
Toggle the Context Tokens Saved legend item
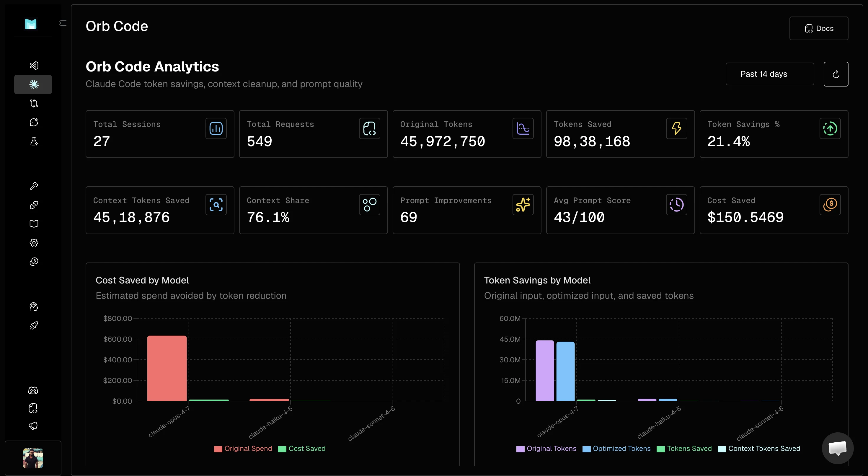(x=759, y=449)
